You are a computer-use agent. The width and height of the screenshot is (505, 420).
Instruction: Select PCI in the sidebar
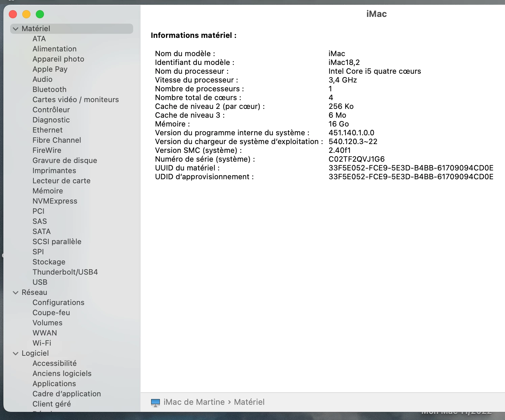pyautogui.click(x=39, y=211)
